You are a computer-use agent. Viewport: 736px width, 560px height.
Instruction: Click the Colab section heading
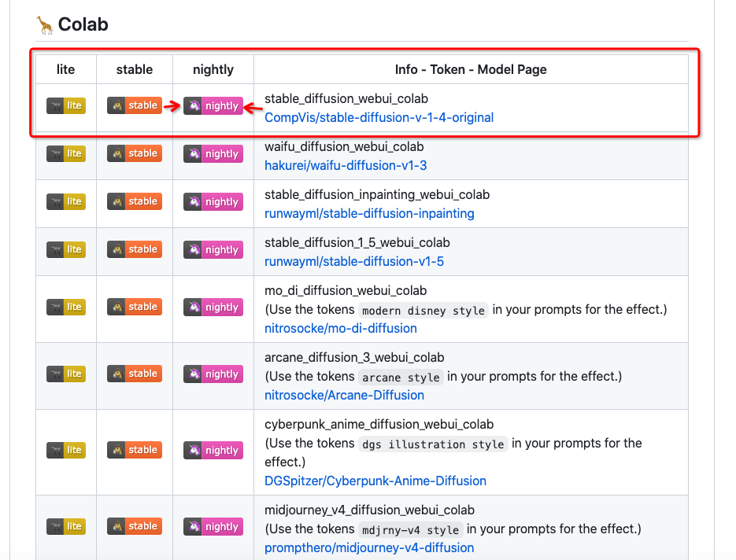pyautogui.click(x=83, y=24)
